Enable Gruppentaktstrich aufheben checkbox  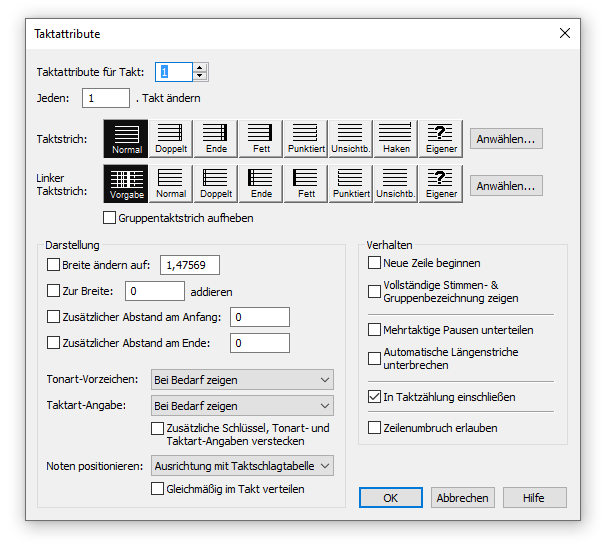coord(109,218)
